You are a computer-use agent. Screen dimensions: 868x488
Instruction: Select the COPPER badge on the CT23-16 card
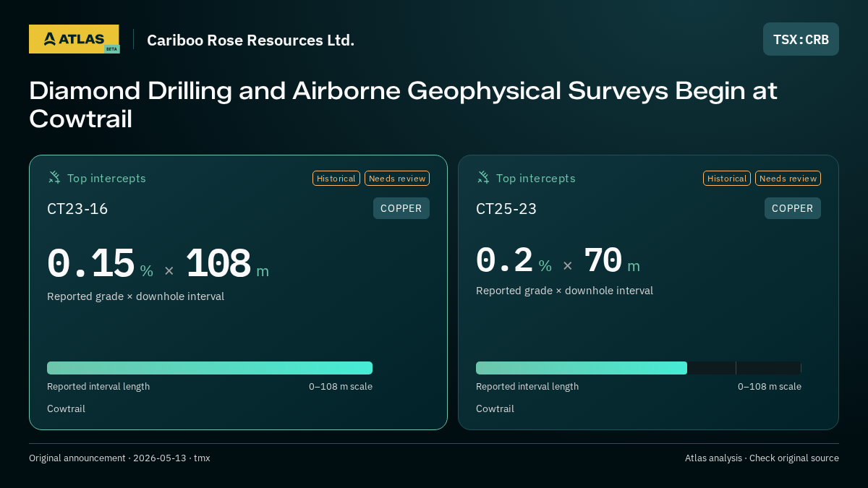click(x=401, y=208)
